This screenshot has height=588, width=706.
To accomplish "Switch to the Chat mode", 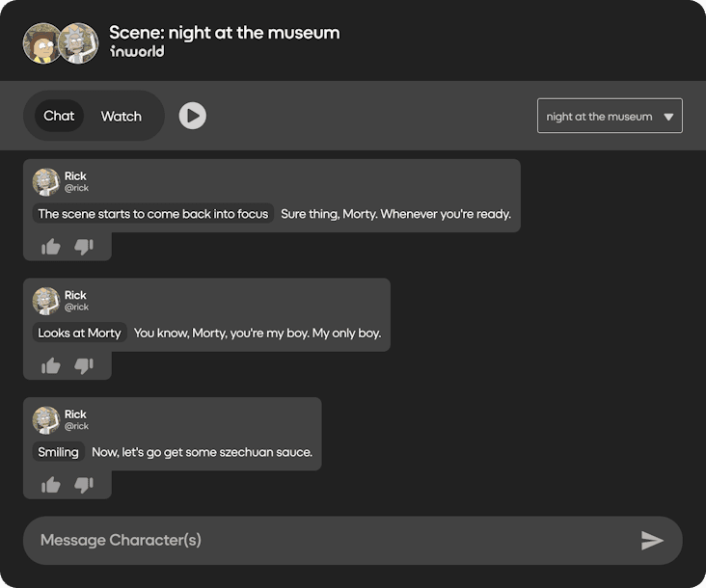I will 59,116.
